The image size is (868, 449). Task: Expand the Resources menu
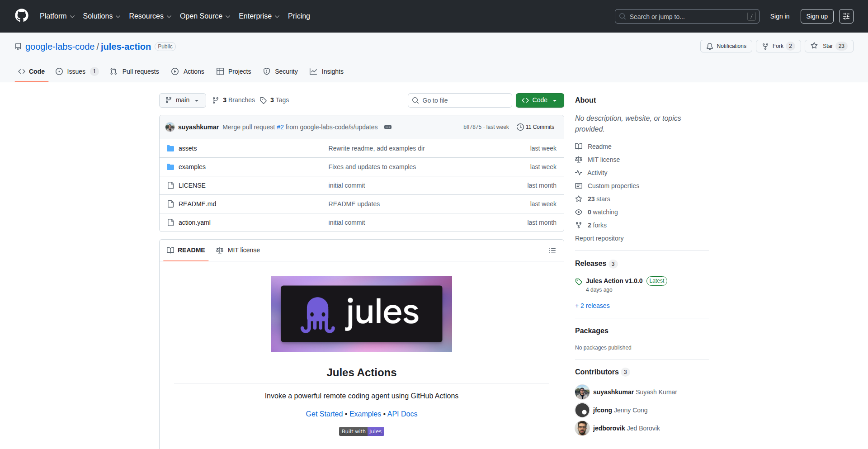click(x=150, y=16)
